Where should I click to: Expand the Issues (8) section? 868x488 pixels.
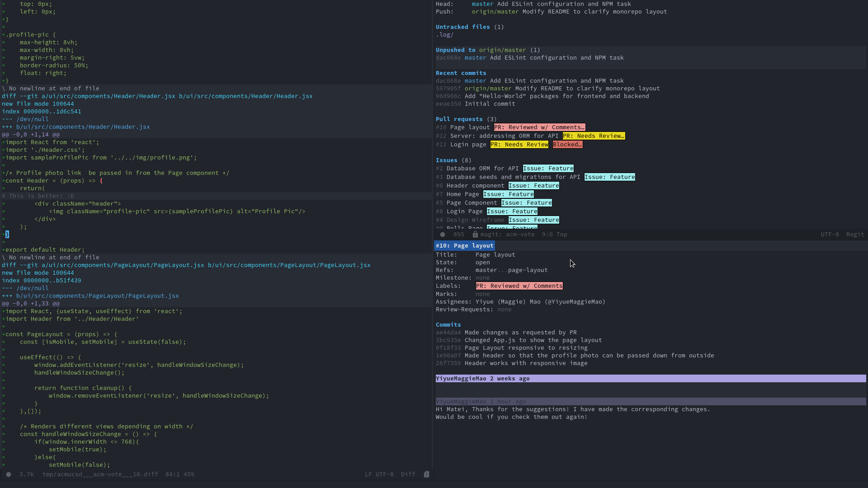(x=446, y=160)
